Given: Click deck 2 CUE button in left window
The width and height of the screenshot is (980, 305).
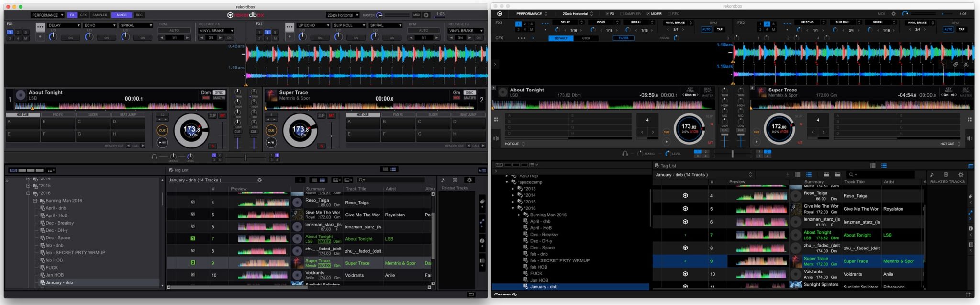Looking at the screenshot, I should click(271, 130).
